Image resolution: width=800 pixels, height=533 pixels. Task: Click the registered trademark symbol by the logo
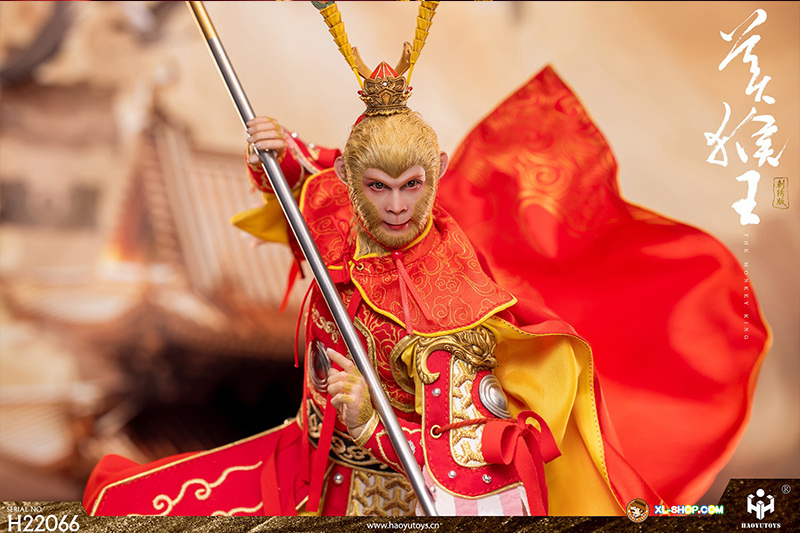tap(785, 489)
